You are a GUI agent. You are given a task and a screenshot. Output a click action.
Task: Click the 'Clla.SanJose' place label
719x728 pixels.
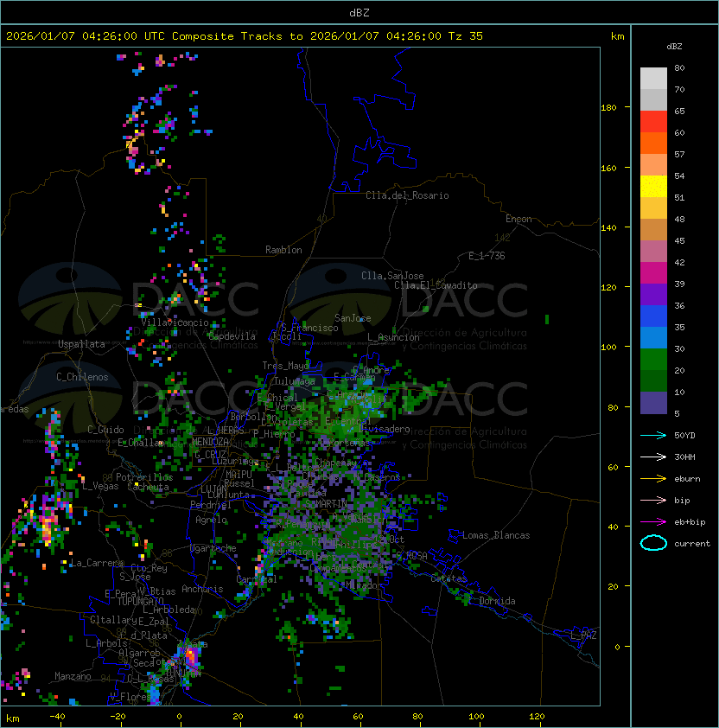(x=392, y=276)
